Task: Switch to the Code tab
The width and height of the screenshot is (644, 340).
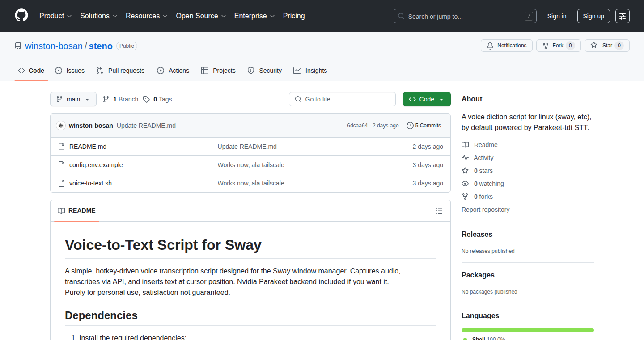Action: tap(31, 71)
